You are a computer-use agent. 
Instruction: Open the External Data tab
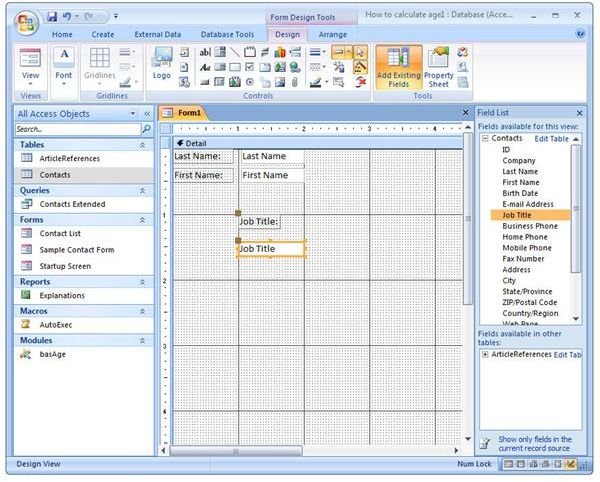click(158, 34)
